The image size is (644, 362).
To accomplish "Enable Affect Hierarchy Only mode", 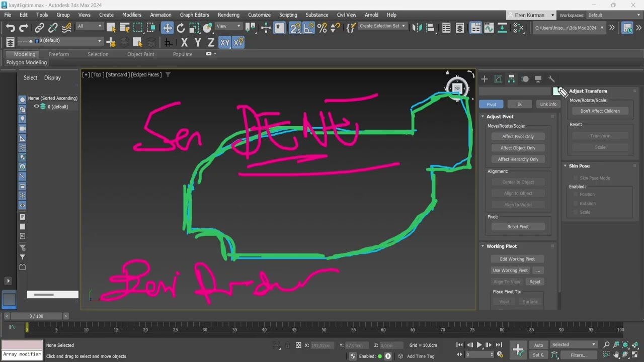I will click(x=518, y=159).
